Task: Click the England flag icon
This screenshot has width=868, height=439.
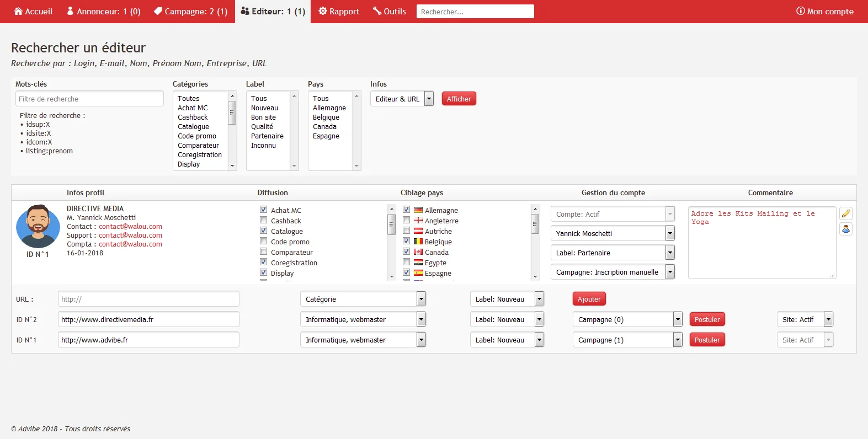Action: click(x=418, y=221)
